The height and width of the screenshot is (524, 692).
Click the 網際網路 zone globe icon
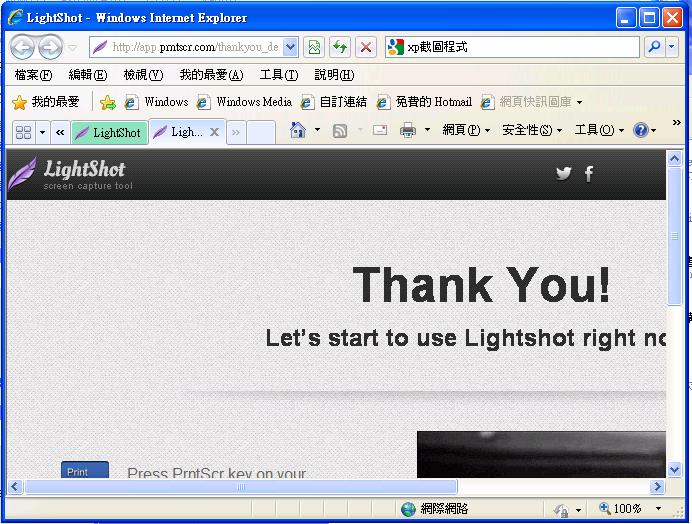click(x=408, y=509)
